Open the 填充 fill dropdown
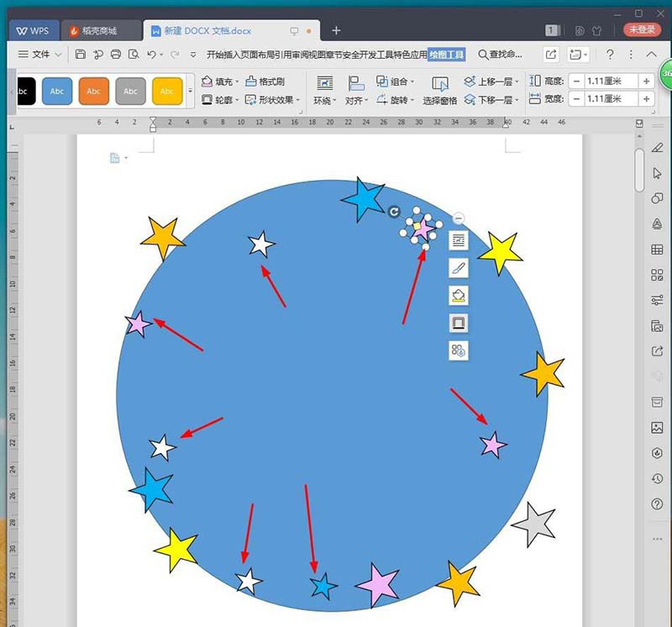The image size is (672, 627). (x=220, y=81)
